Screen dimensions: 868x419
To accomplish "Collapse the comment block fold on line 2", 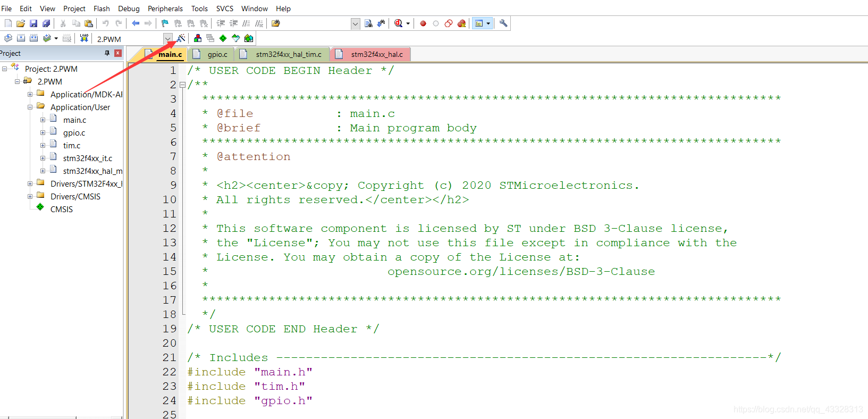I will pyautogui.click(x=183, y=85).
